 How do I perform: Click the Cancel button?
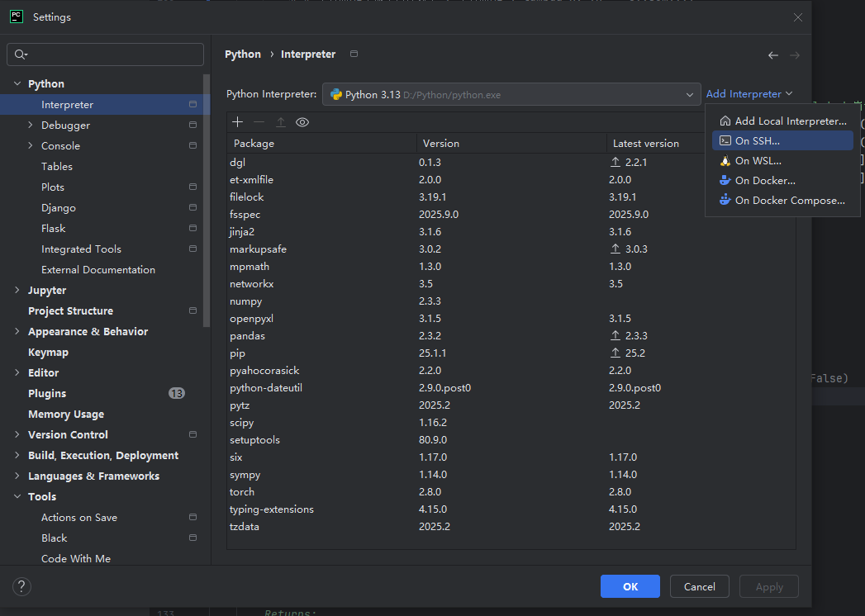click(699, 586)
